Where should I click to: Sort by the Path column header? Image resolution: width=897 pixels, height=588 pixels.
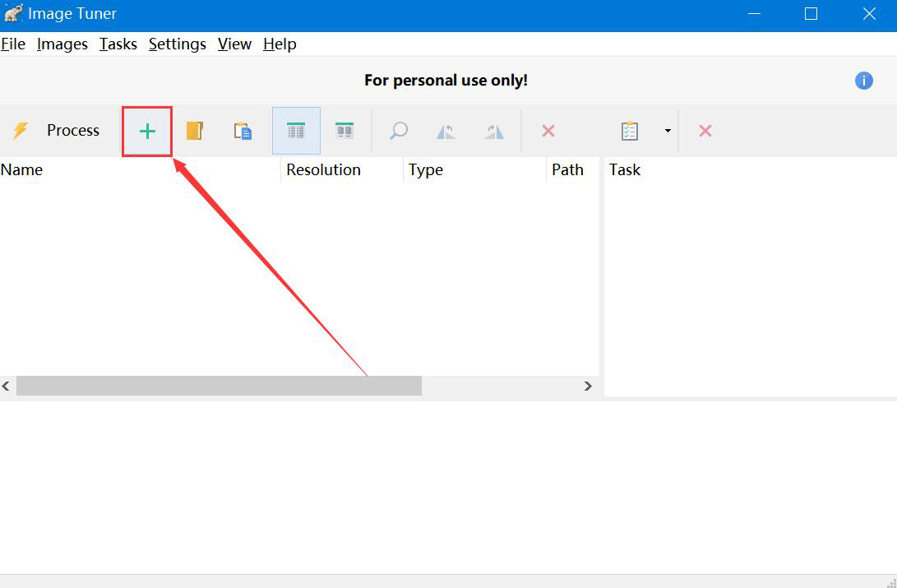[x=572, y=170]
